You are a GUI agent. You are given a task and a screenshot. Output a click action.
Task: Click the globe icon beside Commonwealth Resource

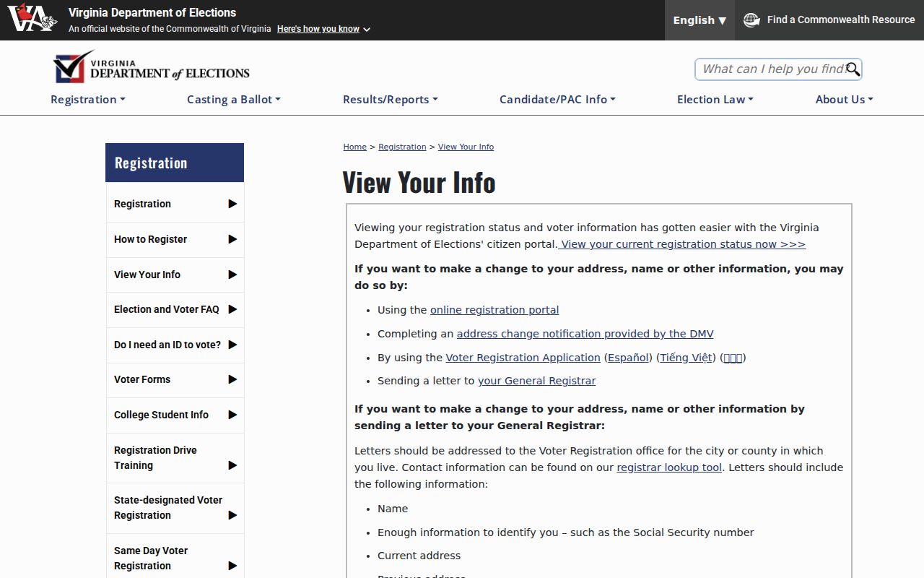[751, 20]
